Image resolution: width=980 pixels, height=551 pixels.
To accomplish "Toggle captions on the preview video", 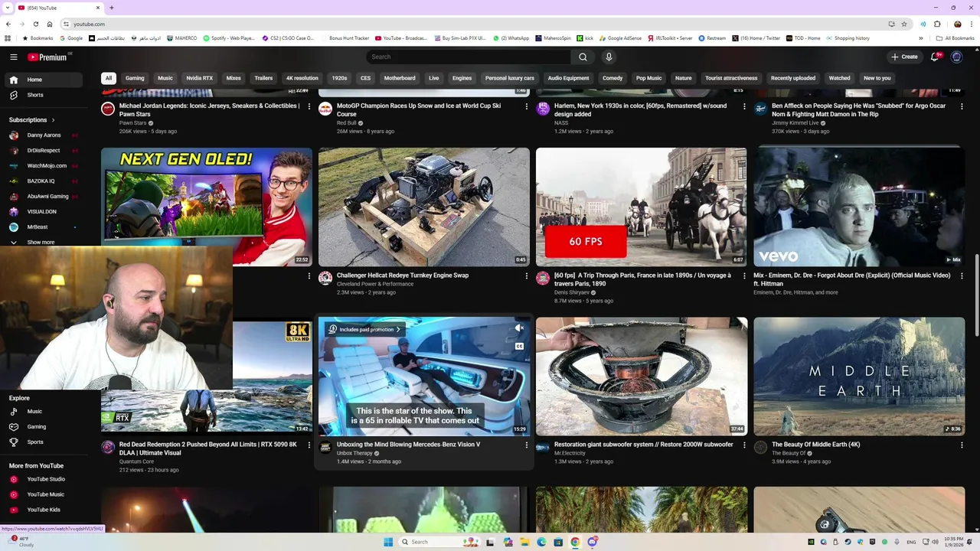I will coord(519,346).
